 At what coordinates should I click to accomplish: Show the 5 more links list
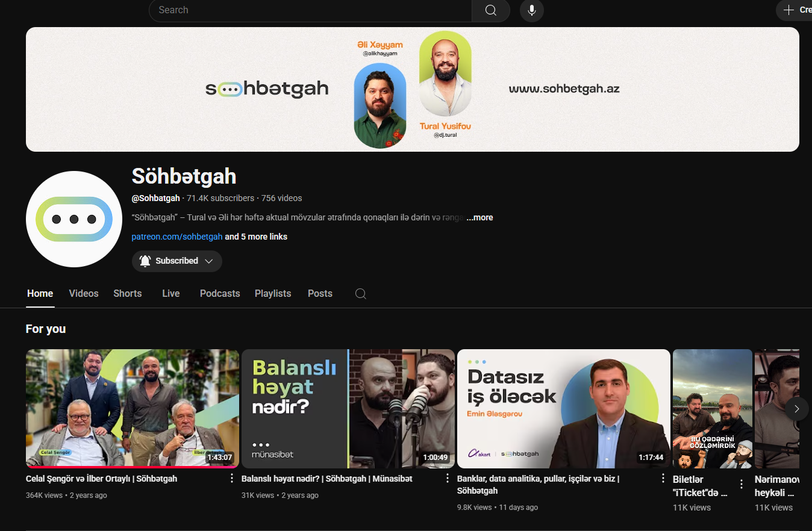(x=256, y=237)
